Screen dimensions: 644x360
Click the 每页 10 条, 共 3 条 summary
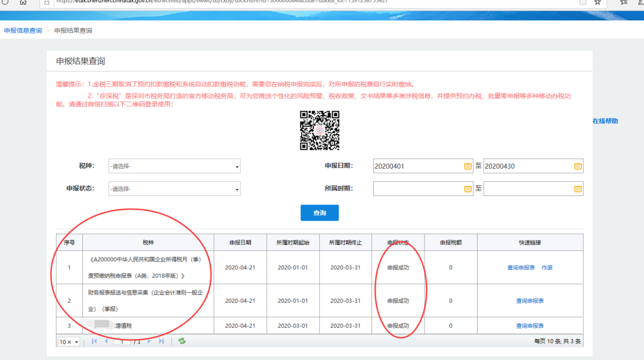pos(558,342)
